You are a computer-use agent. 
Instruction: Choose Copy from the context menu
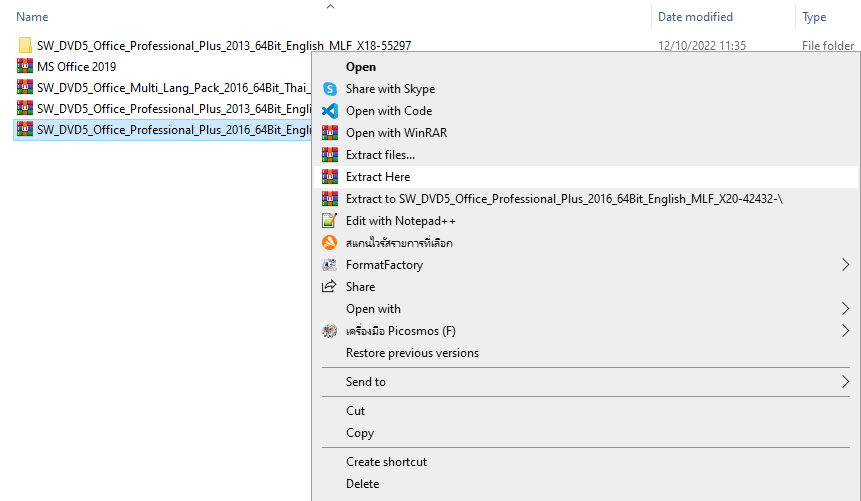(x=360, y=433)
